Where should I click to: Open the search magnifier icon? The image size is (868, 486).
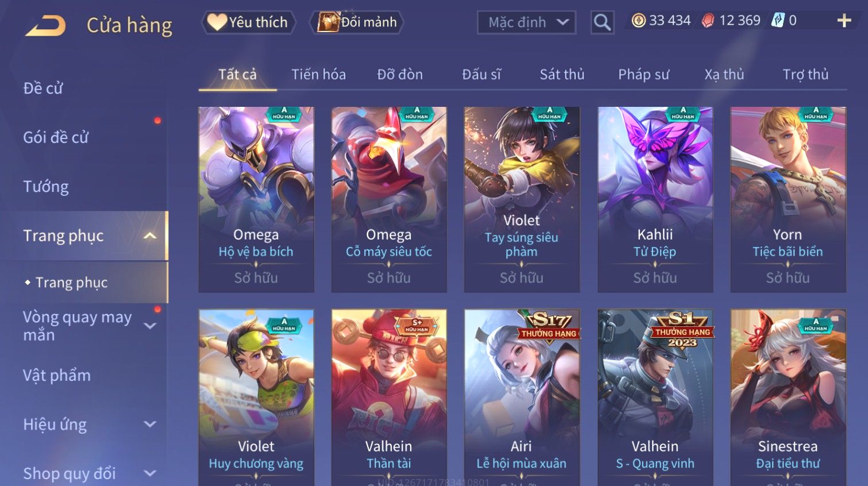(x=602, y=22)
